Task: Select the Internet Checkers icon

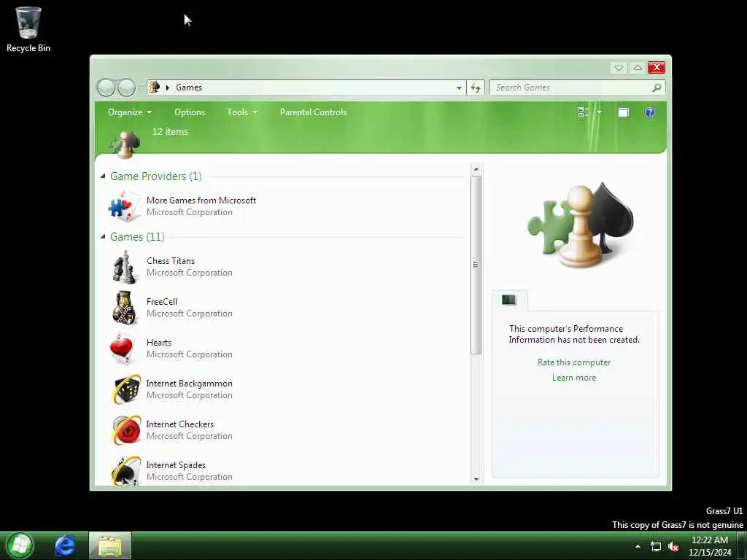Action: [126, 430]
